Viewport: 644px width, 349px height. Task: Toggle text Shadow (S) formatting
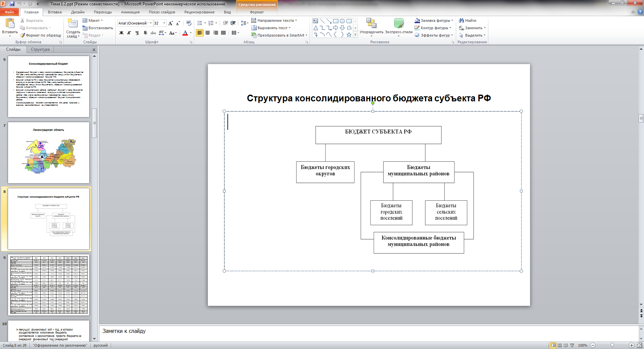145,33
